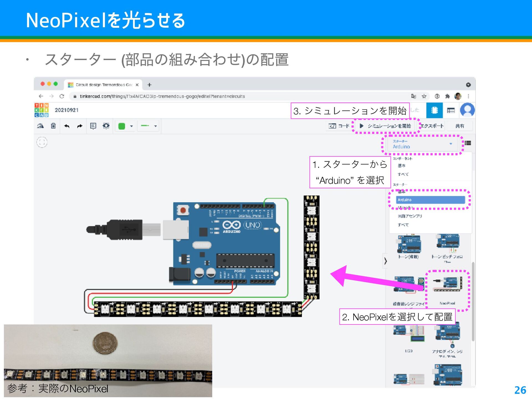Viewport: 532px width, 399px height.
Task: Open Chrome three-dot menu
Action: (x=469, y=96)
